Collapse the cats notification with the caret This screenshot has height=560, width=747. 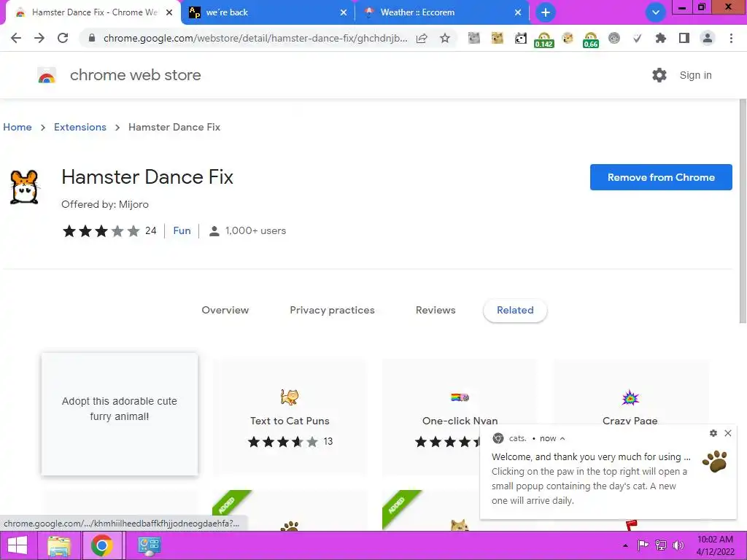pos(562,438)
